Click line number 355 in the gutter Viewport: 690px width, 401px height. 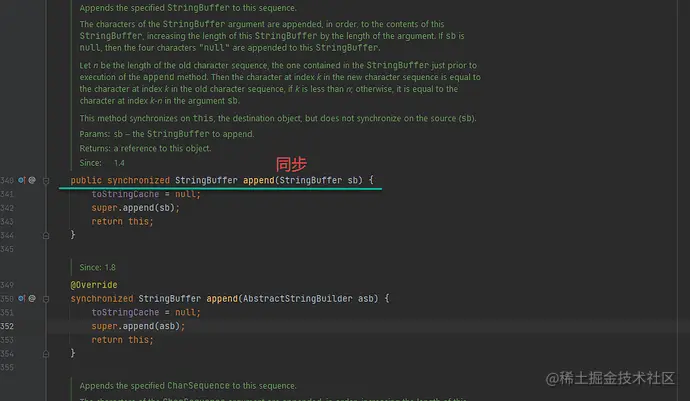coord(7,367)
